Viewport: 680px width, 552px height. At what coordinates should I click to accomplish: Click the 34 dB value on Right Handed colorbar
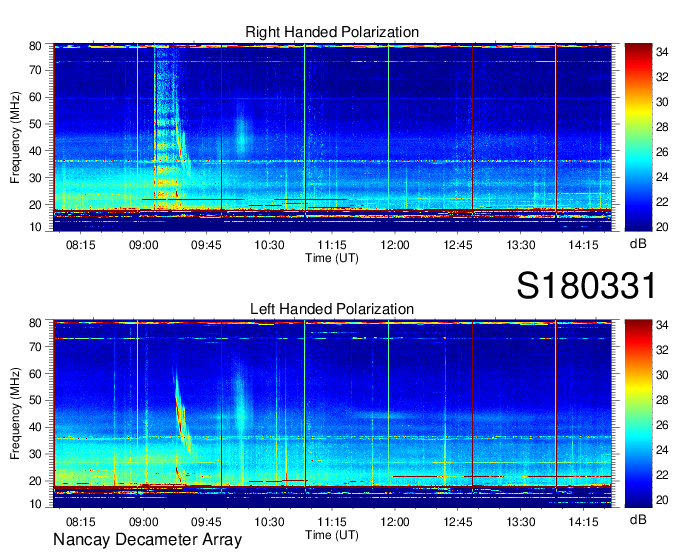662,52
